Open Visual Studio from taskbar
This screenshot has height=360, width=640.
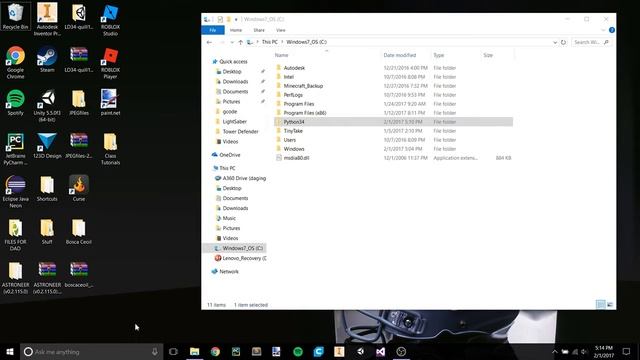tap(380, 351)
